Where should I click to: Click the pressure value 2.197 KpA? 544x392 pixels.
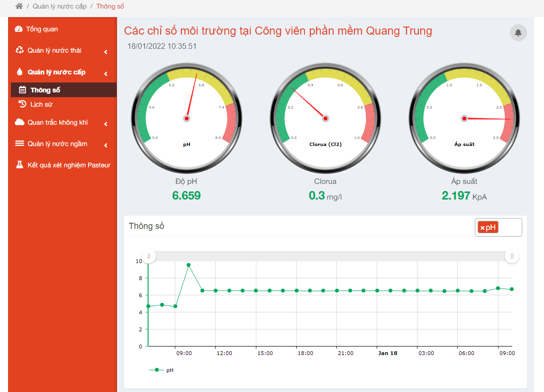pos(464,196)
